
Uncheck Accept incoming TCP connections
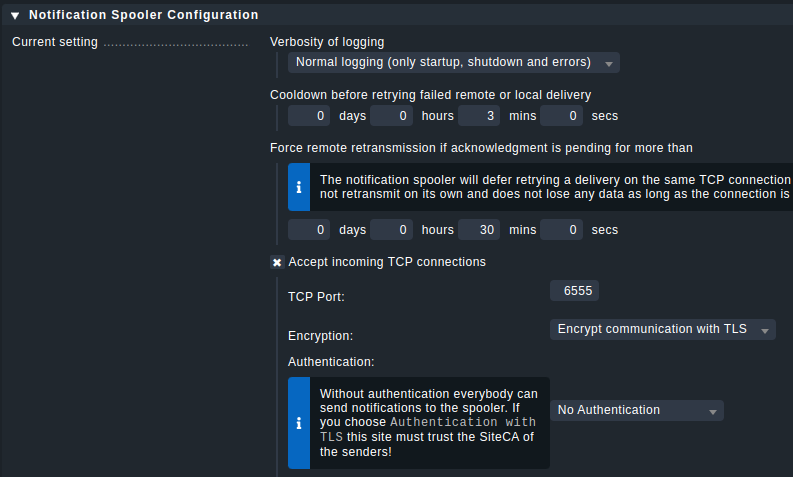[x=277, y=262]
